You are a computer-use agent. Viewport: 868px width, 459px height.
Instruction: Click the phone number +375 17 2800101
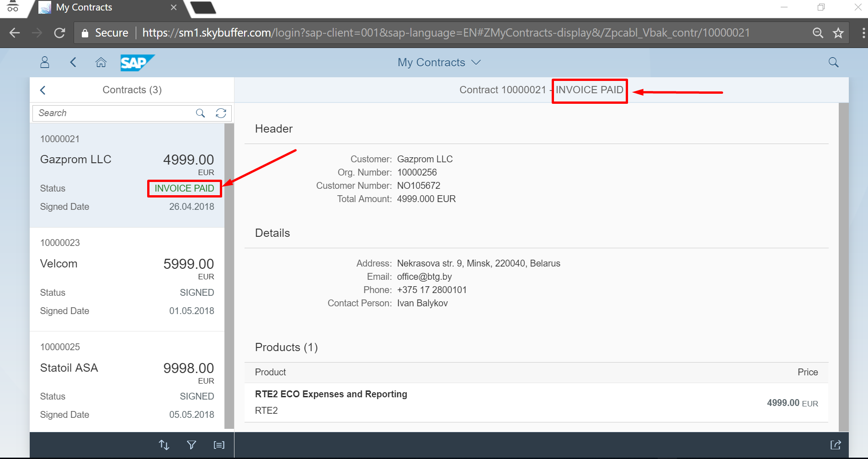(431, 290)
